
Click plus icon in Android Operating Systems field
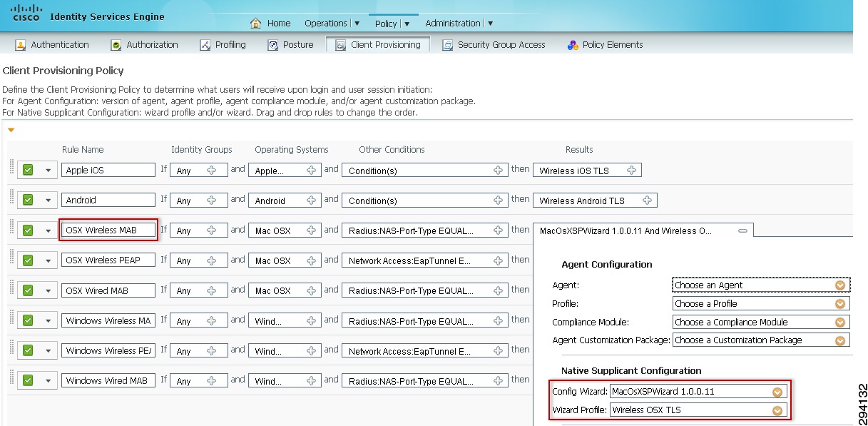point(311,201)
